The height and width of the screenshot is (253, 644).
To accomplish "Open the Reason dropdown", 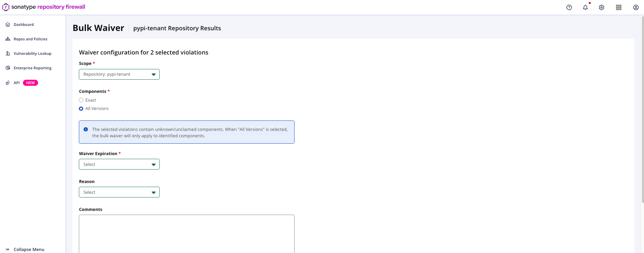I will coord(119,192).
